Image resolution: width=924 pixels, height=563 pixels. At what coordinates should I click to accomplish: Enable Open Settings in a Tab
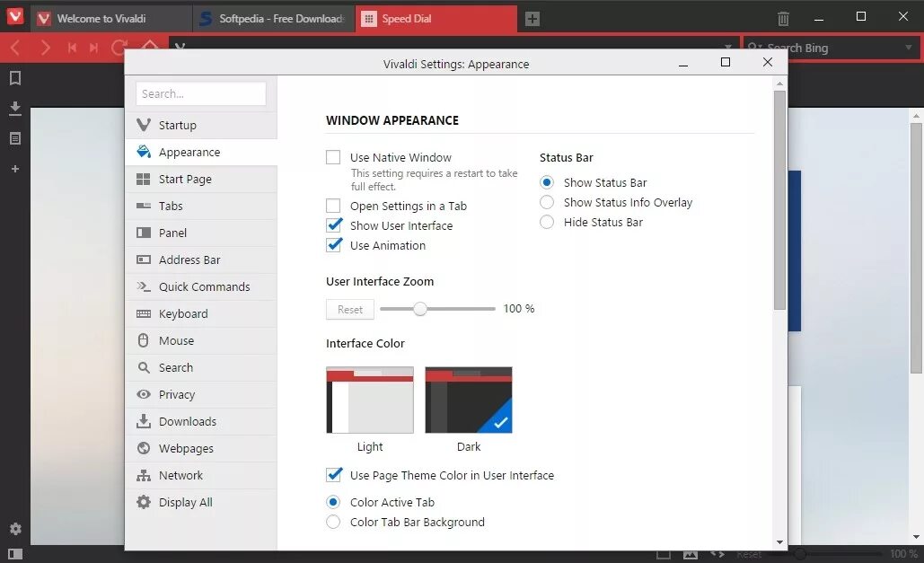tap(333, 206)
